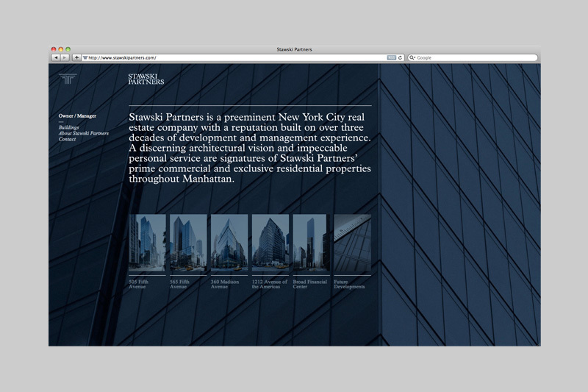
Task: Click the 505 Fifth Avenue caption
Action: click(138, 284)
